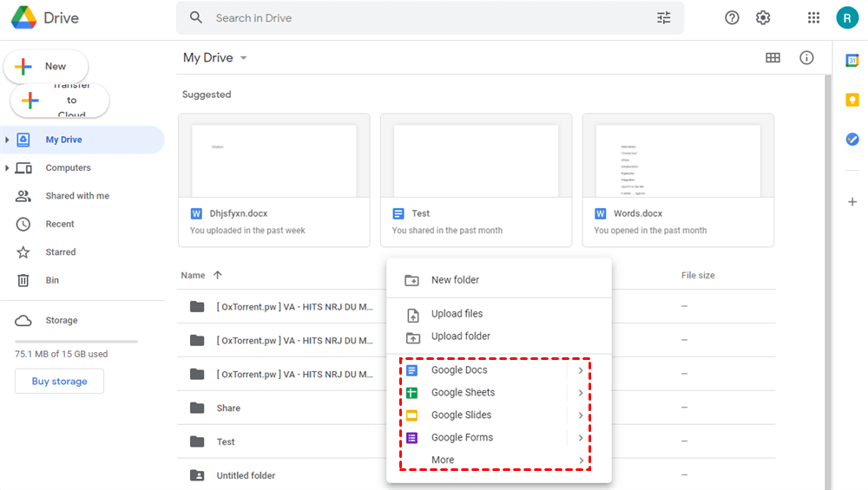The width and height of the screenshot is (868, 490).
Task: Switch to grid layout view
Action: coord(773,58)
